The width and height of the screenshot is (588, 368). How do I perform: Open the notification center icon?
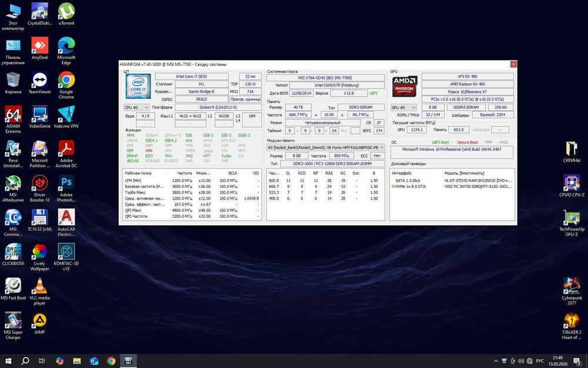tap(577, 362)
